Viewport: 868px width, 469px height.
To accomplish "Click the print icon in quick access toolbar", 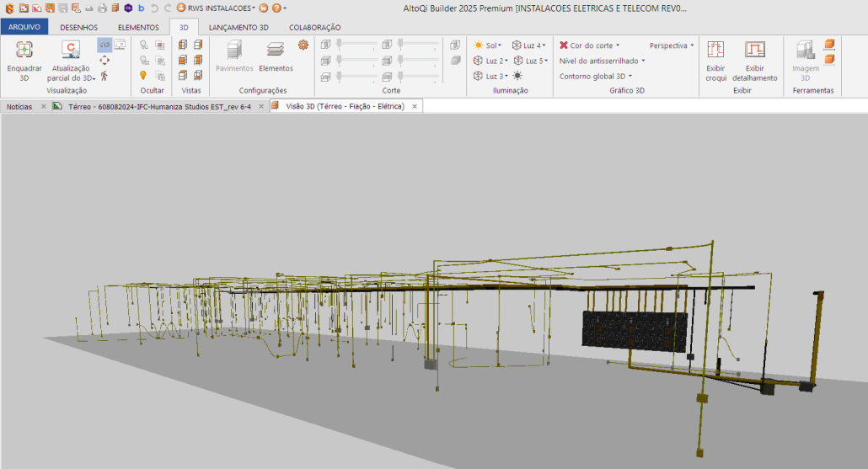I will (x=102, y=8).
